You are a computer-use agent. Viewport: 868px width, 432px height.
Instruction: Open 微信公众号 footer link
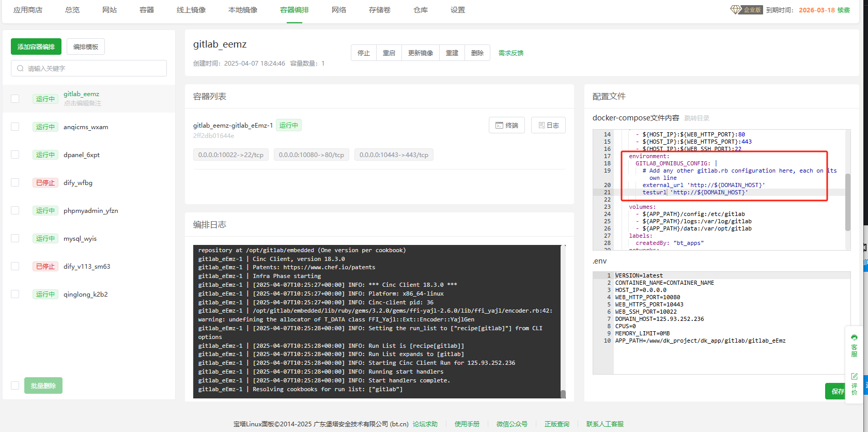tap(512, 424)
